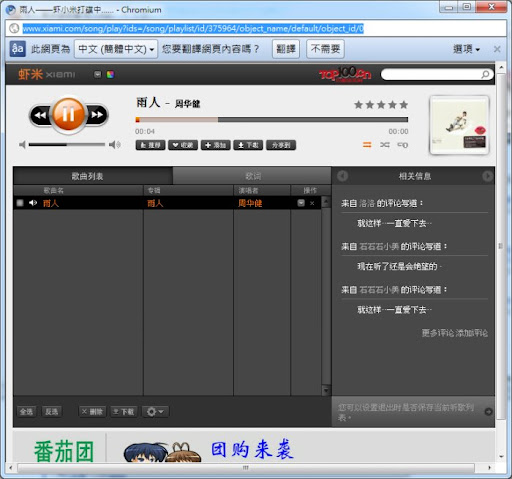Viewport: 512px width, 479px height.
Task: Click the horizontal scrollbar right arrow
Action: 489,468
